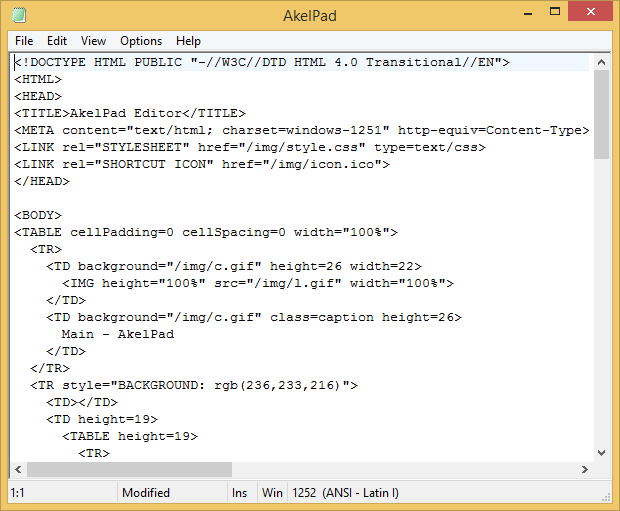
Task: Click the <META content="text/html line
Action: (302, 130)
